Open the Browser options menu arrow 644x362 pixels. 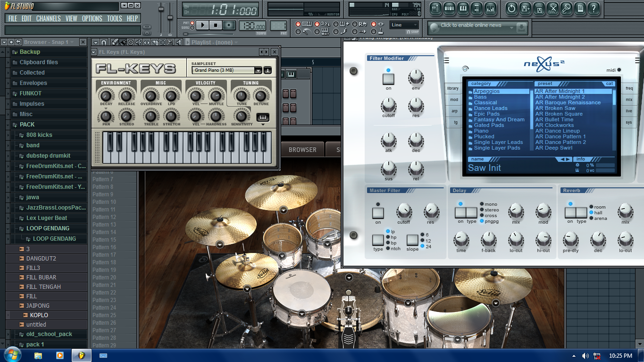(4, 42)
